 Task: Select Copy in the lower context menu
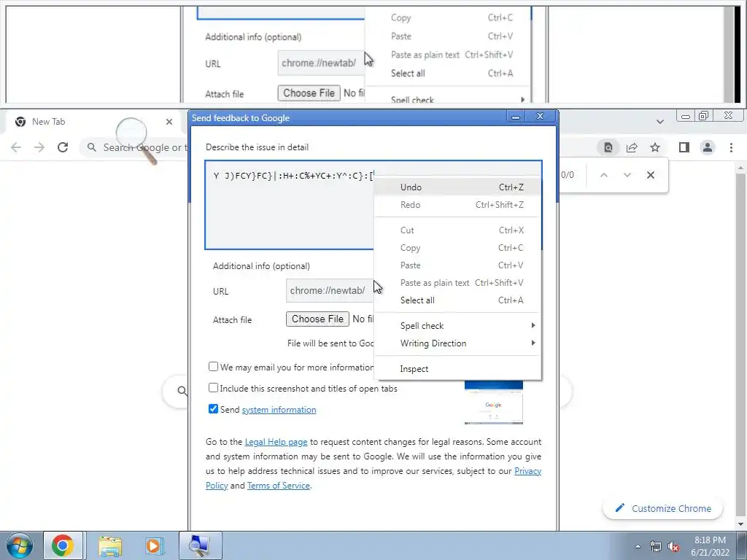458,248
